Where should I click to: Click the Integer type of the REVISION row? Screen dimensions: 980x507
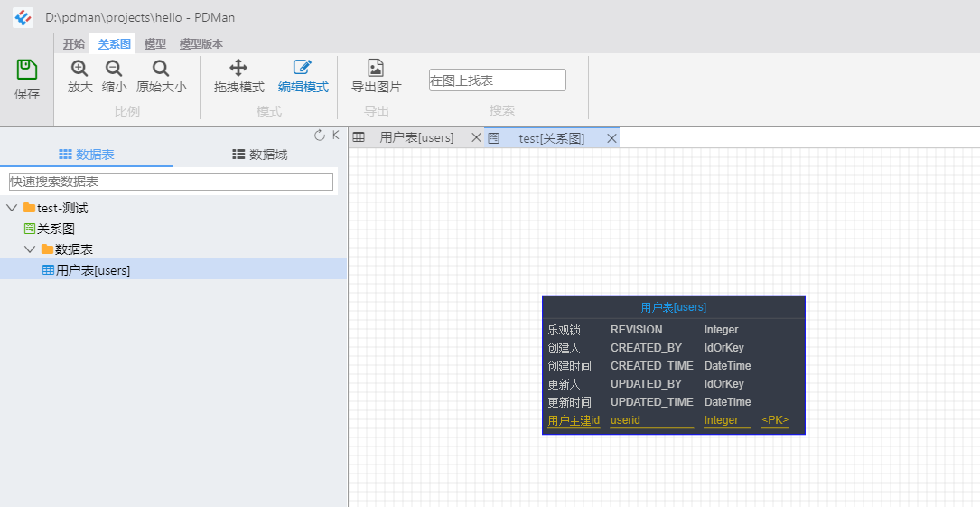[x=722, y=330]
